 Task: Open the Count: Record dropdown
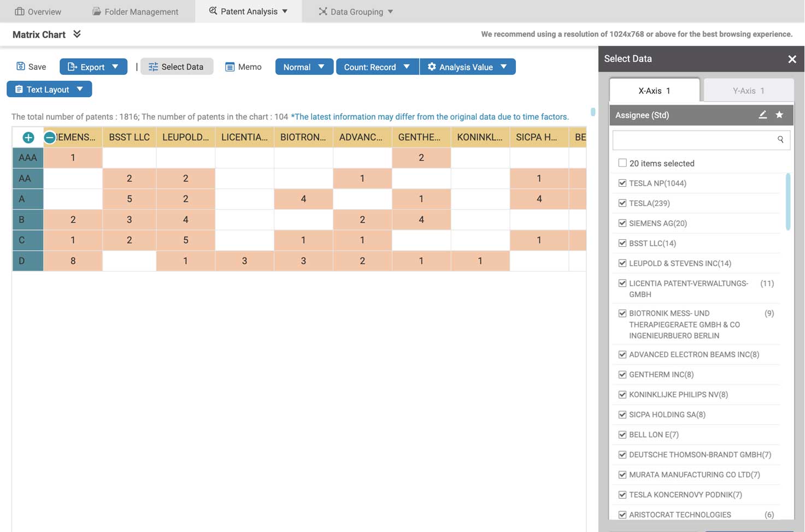[377, 67]
